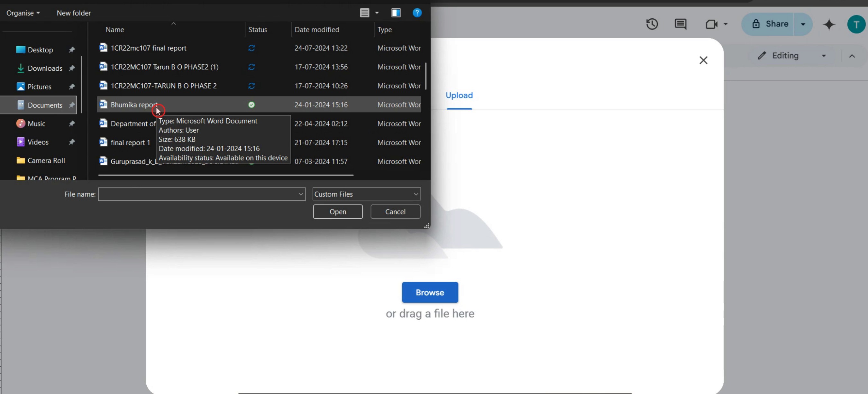Viewport: 868px width, 394px height.
Task: Expand the Share options dropdown arrow
Action: pos(803,24)
